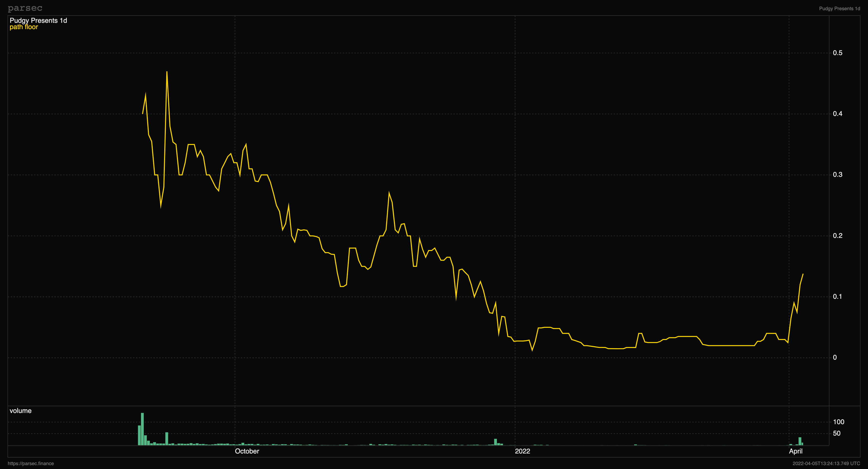This screenshot has height=469, width=868.
Task: Click the 0.5 price axis label
Action: pyautogui.click(x=837, y=53)
